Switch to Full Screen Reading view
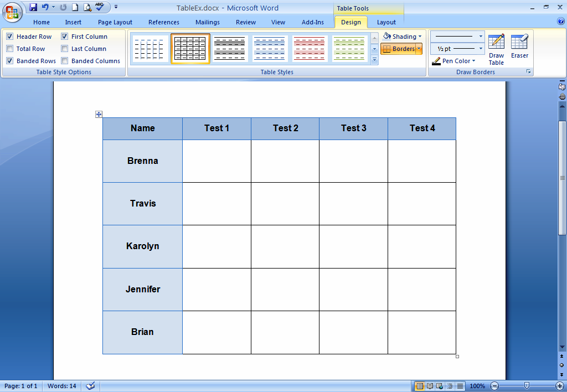This screenshot has height=392, width=567. (430, 386)
